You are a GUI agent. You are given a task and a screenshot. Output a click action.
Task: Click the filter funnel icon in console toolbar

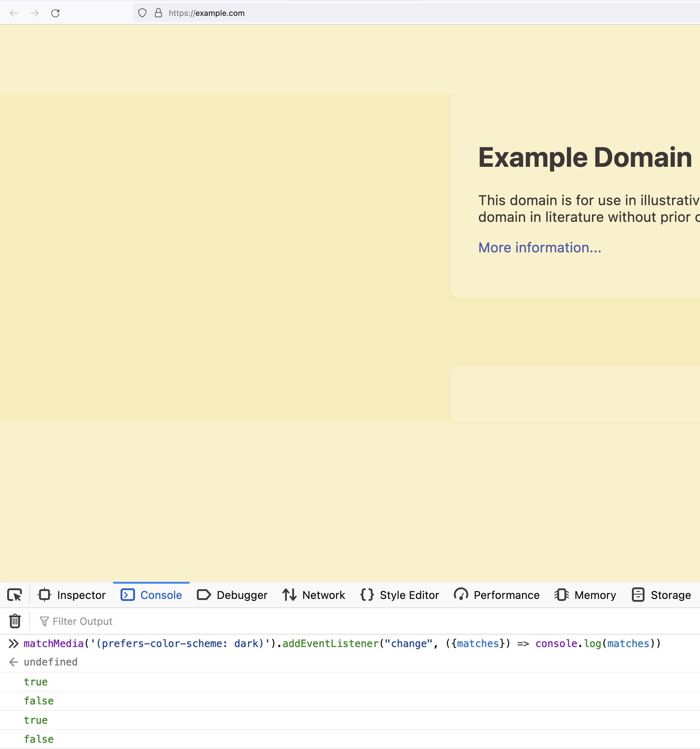44,621
